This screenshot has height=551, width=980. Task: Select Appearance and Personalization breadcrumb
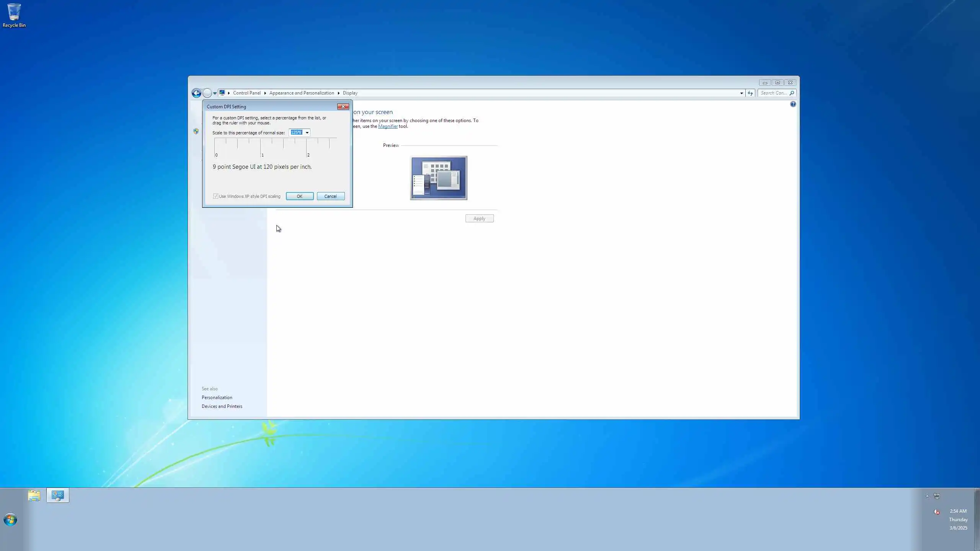[x=301, y=93]
